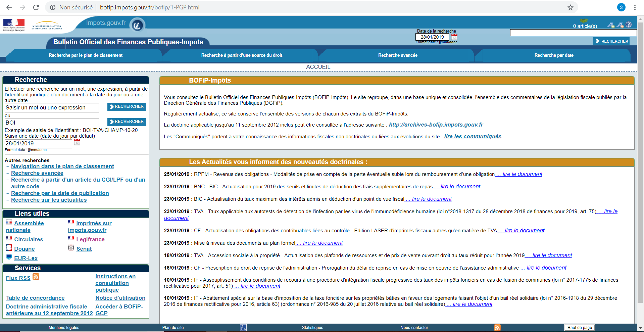The height and width of the screenshot is (332, 644).
Task: Open the Chrome three-dot menu
Action: 635,7
